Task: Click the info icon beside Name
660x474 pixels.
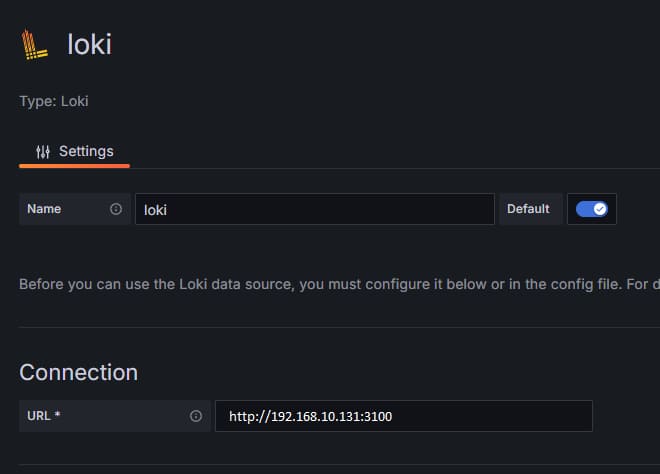Action: pos(116,209)
